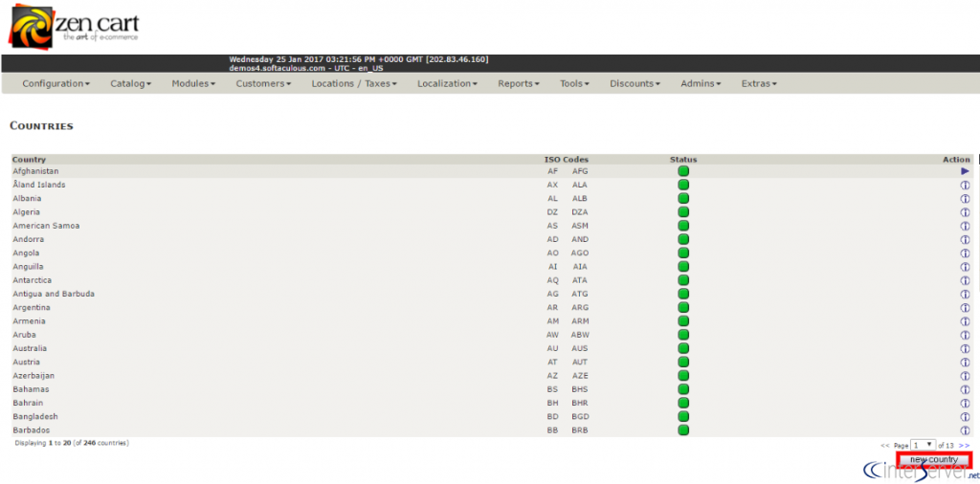Click the Bahamas country name
The width and height of the screenshot is (980, 484).
[x=31, y=389]
